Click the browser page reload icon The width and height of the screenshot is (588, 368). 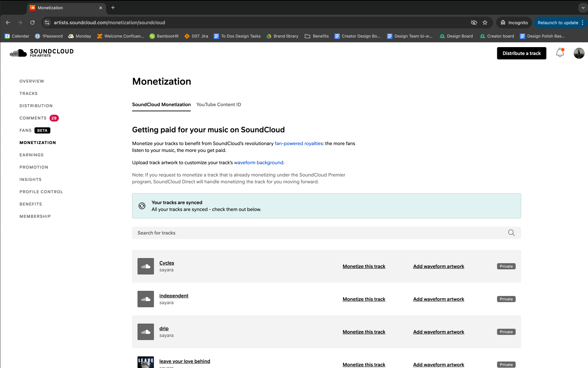pos(32,22)
